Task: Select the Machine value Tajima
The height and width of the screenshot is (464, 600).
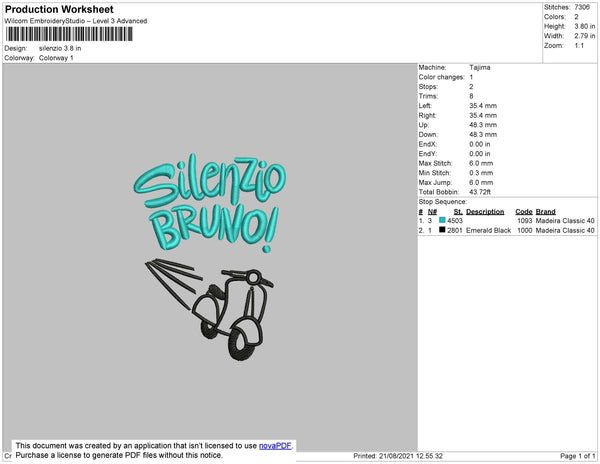Action: 480,67
